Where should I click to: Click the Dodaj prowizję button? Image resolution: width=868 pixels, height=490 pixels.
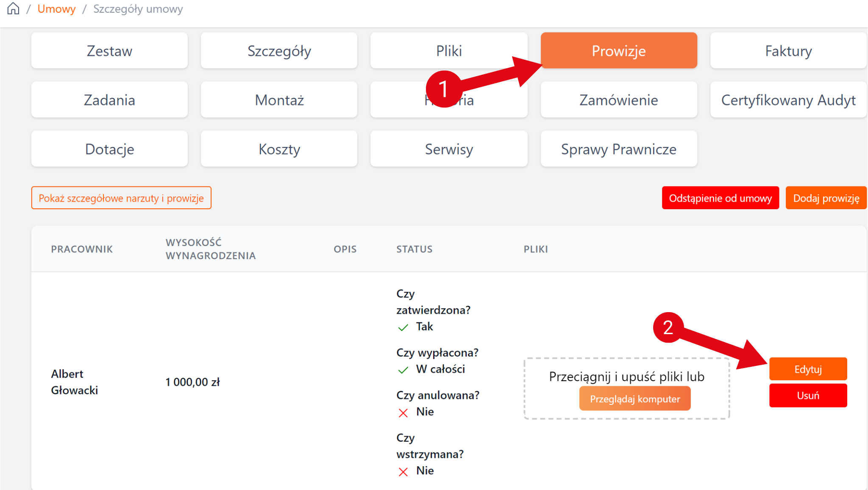tap(826, 198)
